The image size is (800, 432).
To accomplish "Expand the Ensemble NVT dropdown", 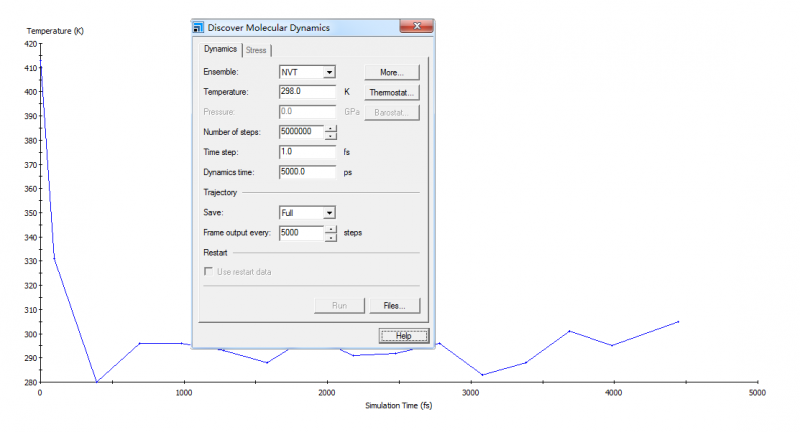I will click(329, 72).
